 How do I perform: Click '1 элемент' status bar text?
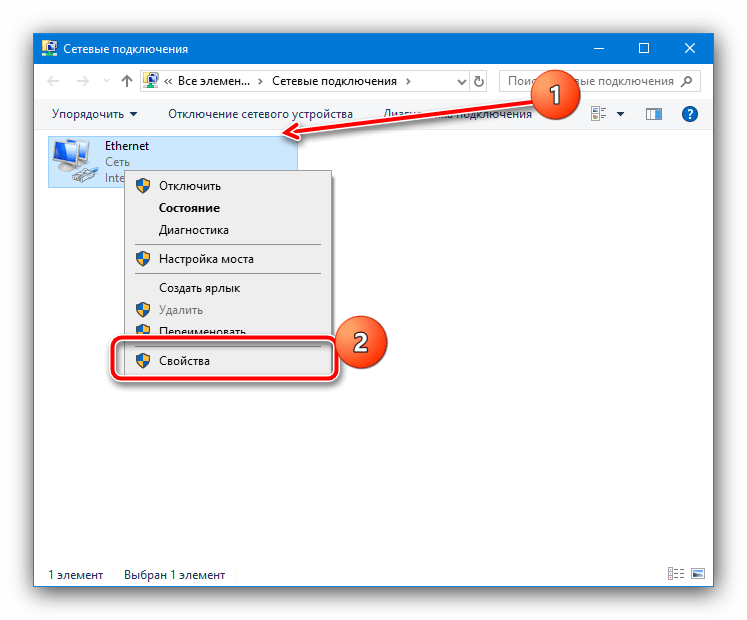coord(75,575)
